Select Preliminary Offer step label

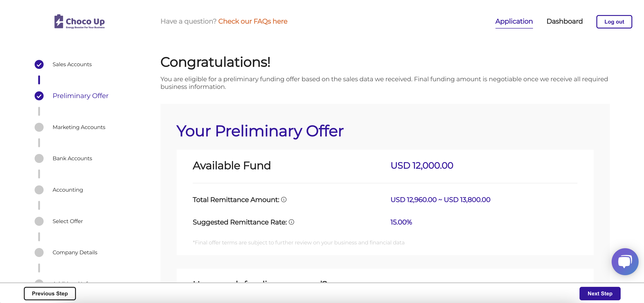pos(80,96)
